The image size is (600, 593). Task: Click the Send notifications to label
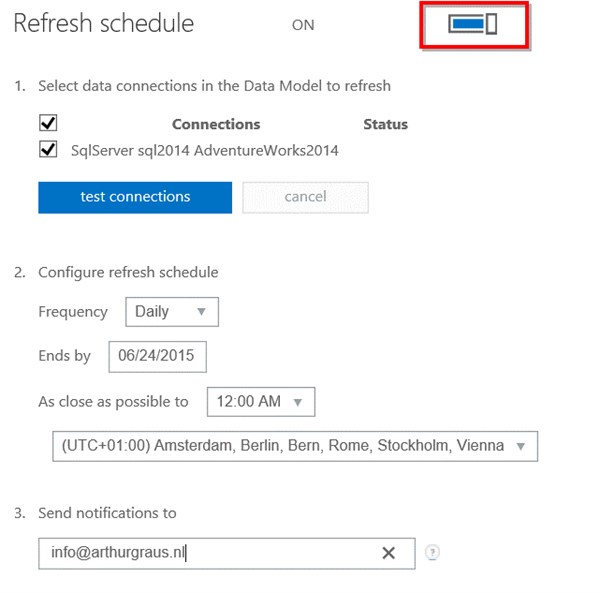point(107,513)
